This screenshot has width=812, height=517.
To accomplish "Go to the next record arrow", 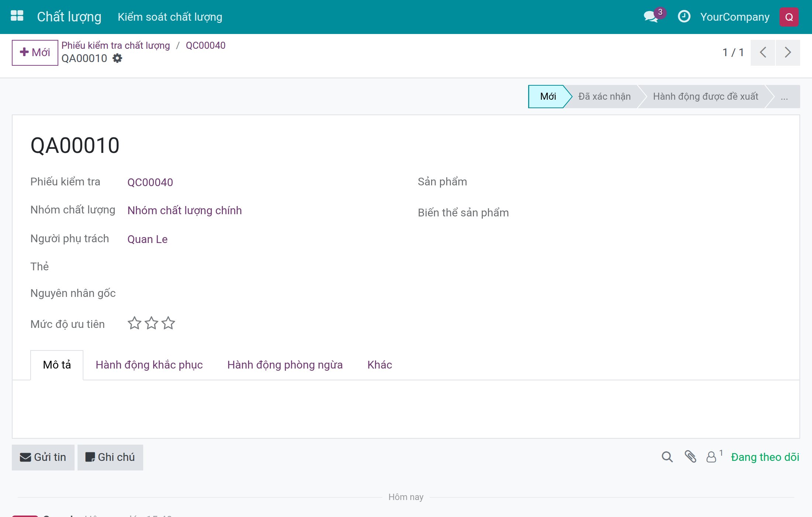I will click(788, 52).
